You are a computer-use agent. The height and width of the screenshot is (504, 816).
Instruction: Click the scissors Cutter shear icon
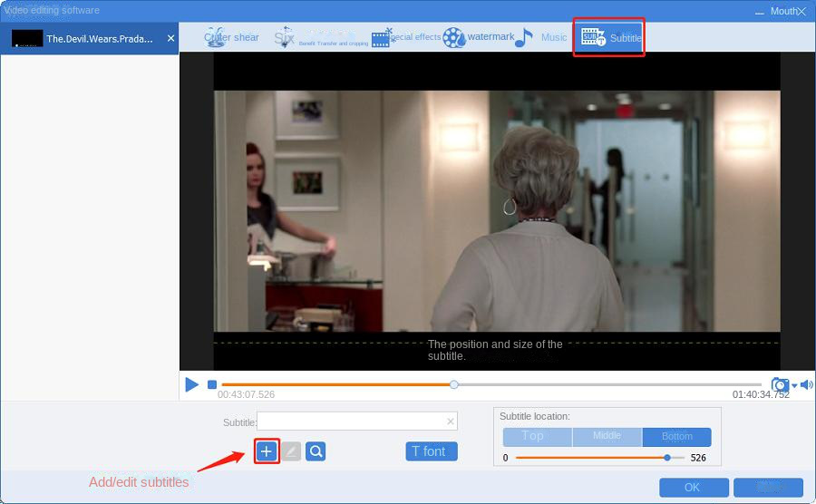pyautogui.click(x=214, y=37)
